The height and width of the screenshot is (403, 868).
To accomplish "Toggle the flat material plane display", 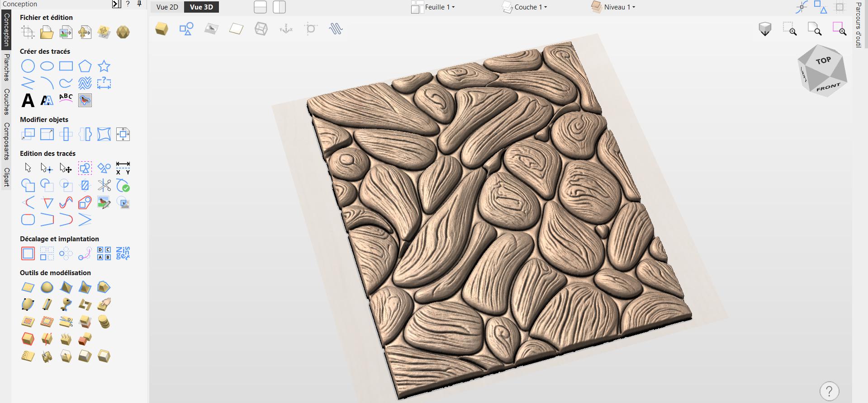I will 236,29.
